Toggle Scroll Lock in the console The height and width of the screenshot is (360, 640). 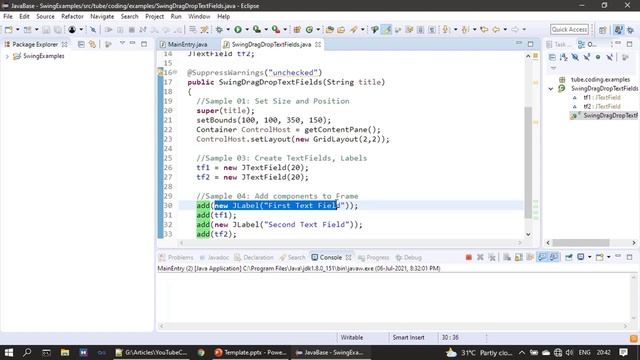(519, 257)
